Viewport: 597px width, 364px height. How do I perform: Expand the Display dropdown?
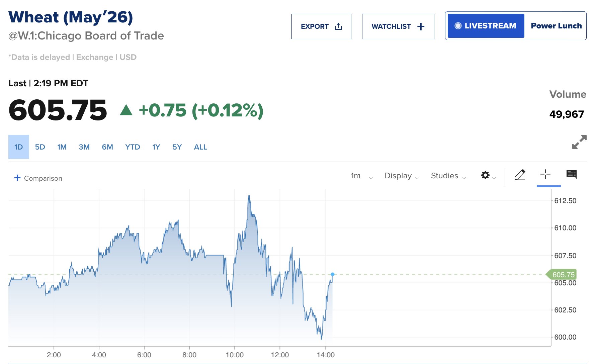coord(402,176)
